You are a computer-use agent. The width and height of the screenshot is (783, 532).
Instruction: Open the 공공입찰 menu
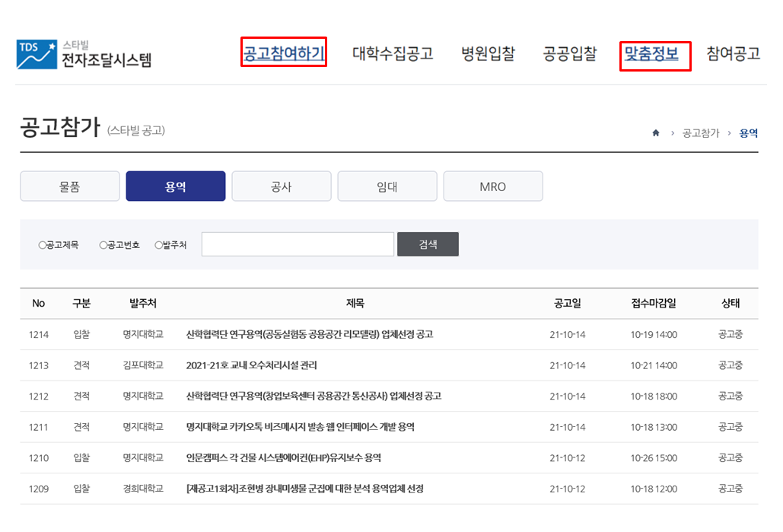coord(570,53)
